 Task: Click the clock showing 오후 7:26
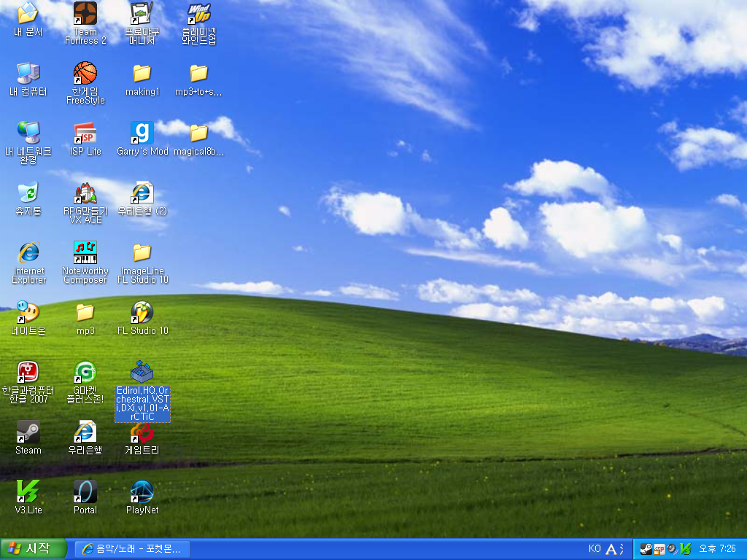tap(717, 548)
